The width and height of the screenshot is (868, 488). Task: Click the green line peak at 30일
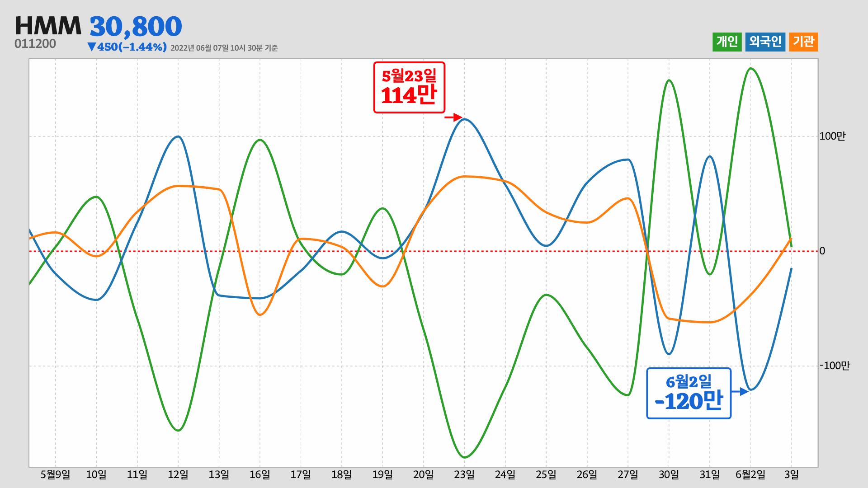[669, 80]
